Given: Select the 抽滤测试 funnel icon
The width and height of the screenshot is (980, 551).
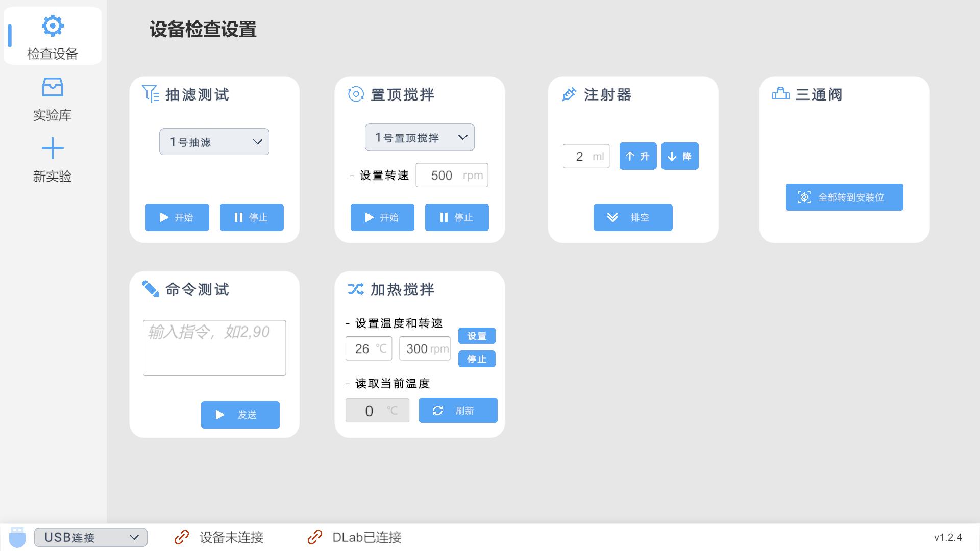Looking at the screenshot, I should [x=151, y=94].
